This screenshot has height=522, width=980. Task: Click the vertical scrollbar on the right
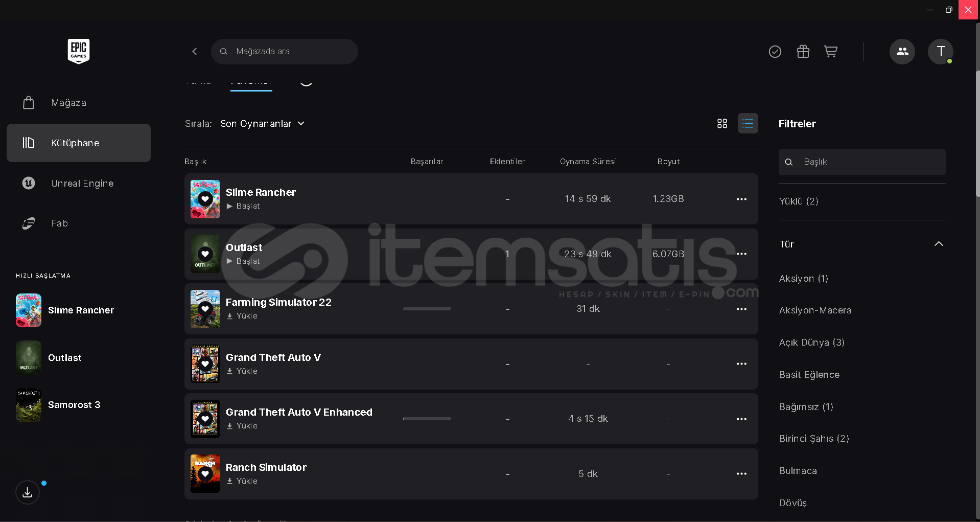977,133
